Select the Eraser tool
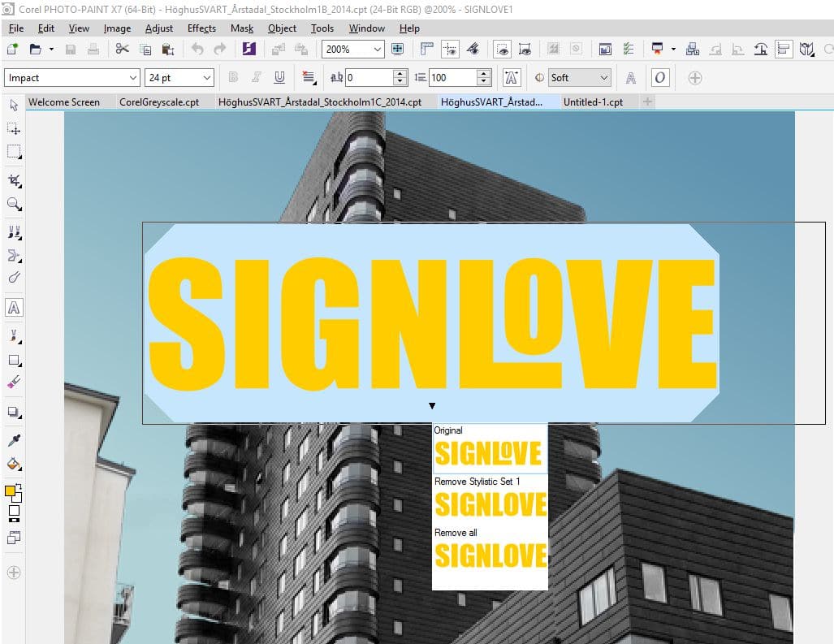Image resolution: width=834 pixels, height=644 pixels. [x=14, y=382]
